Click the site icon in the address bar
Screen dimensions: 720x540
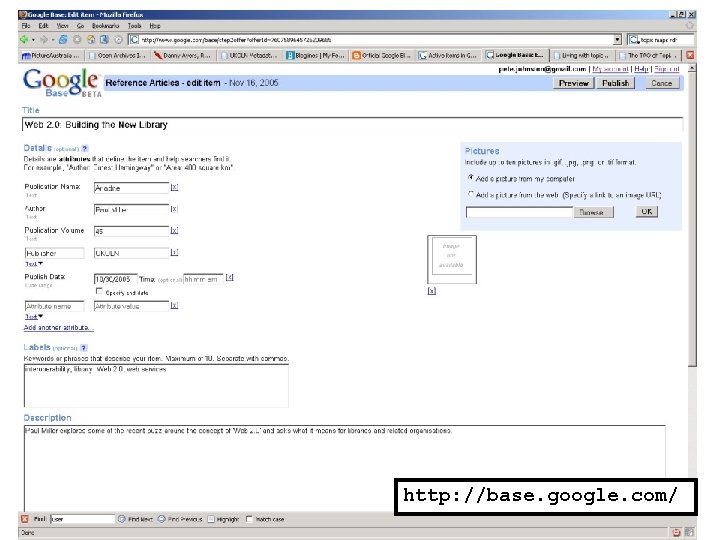[134, 40]
